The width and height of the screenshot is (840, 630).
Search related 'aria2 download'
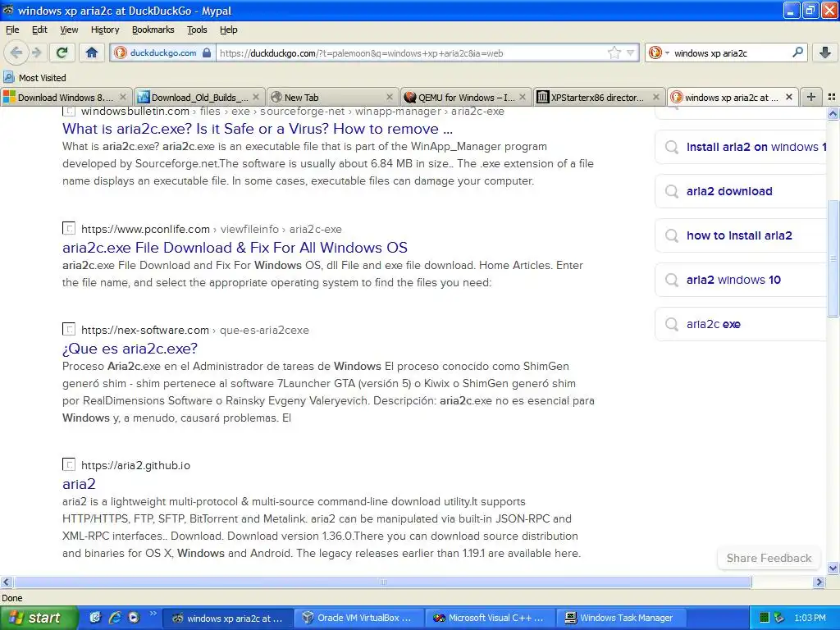click(x=742, y=191)
